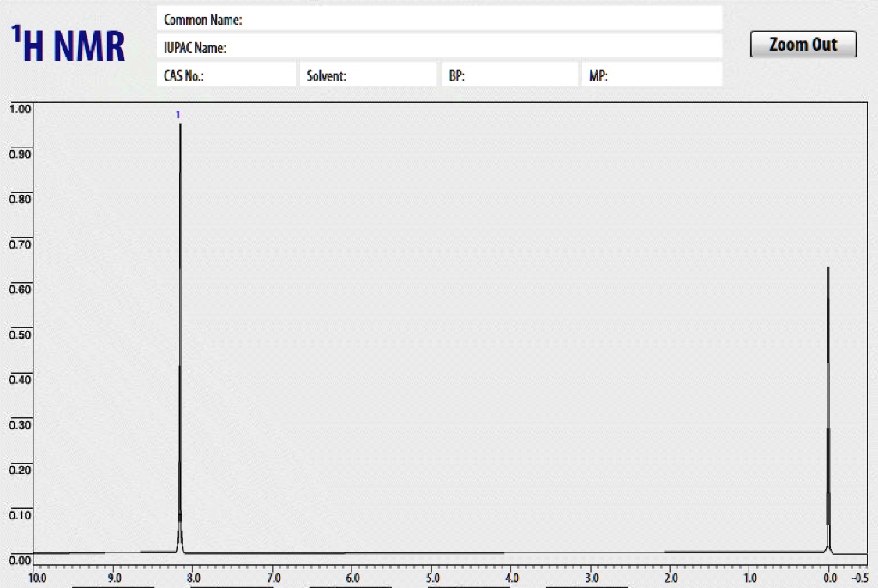Click the 1H NMR title

click(68, 44)
